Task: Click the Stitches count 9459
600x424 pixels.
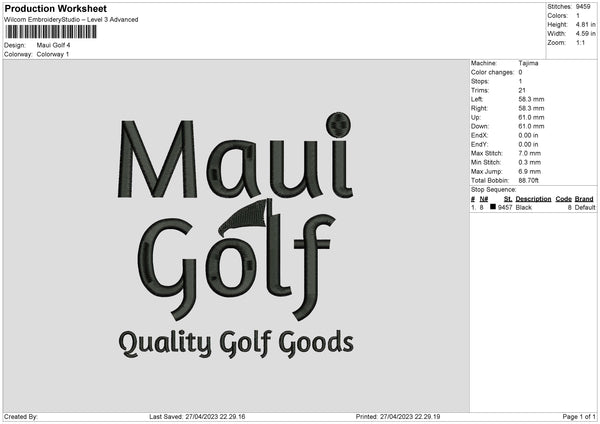Action: tap(583, 7)
